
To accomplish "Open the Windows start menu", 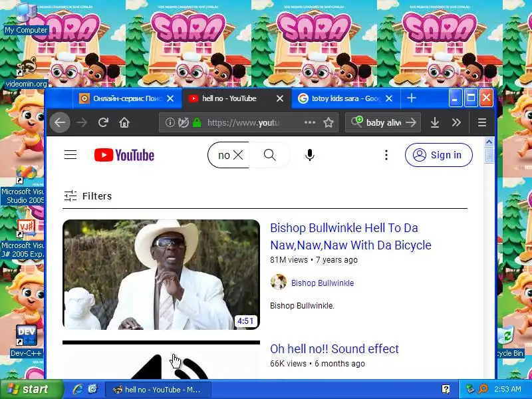I will (31, 389).
